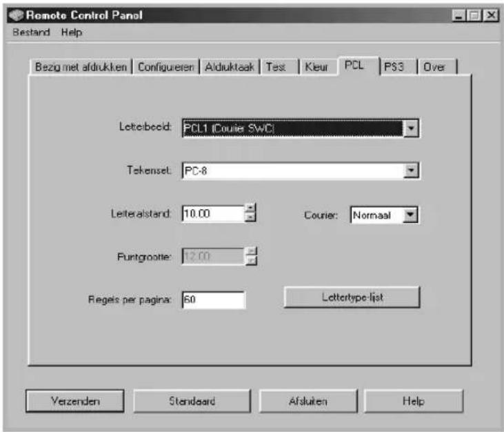The image size is (504, 432).
Task: Click the Puntgrootte up spinner arrow
Action: (x=251, y=251)
